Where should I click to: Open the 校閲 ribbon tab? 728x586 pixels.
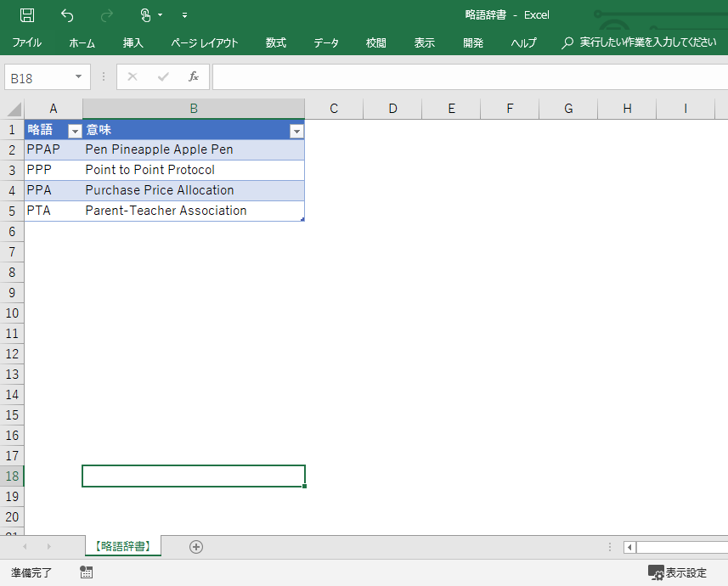375,42
